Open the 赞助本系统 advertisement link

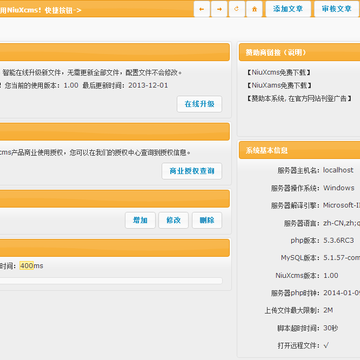299,98
